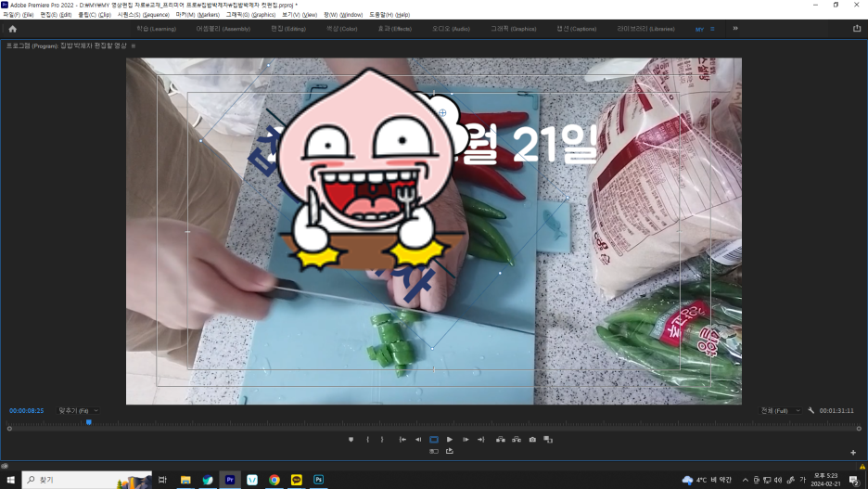Export frame with the camera icon
This screenshot has height=489, width=868.
click(532, 440)
